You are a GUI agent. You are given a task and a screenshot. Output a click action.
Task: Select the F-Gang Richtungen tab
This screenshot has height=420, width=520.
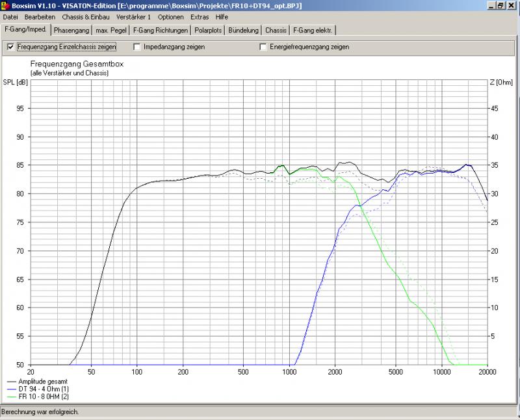coord(160,30)
